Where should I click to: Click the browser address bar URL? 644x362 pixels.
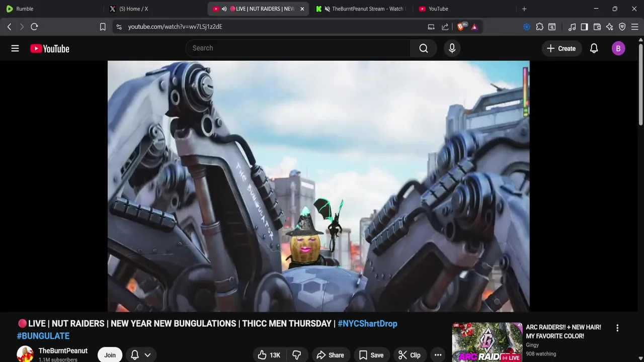coord(175,27)
